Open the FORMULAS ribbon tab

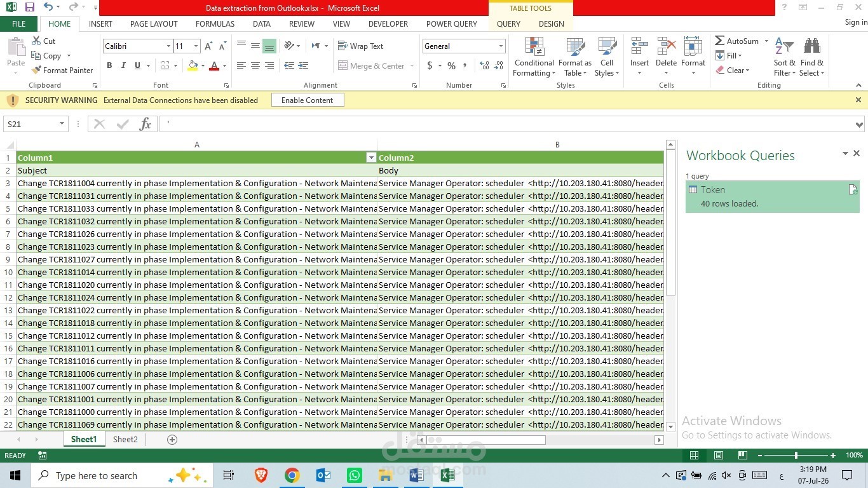click(215, 24)
